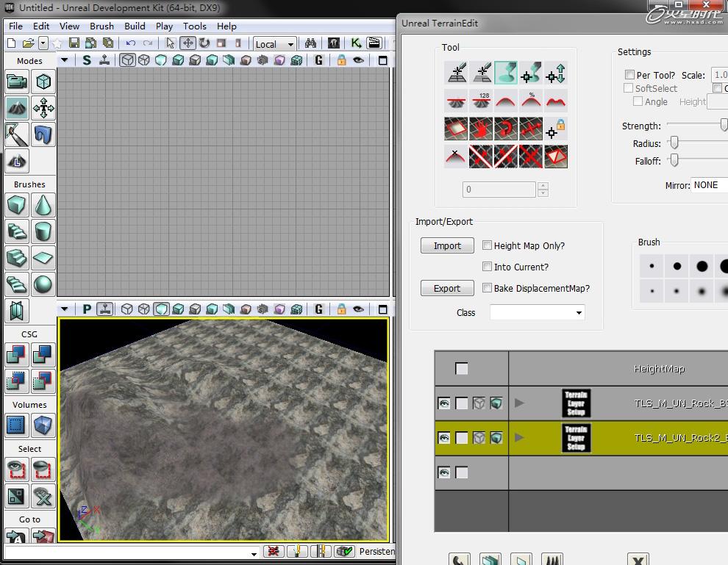Enable Bake DisplacementMap? checkbox

[x=487, y=287]
